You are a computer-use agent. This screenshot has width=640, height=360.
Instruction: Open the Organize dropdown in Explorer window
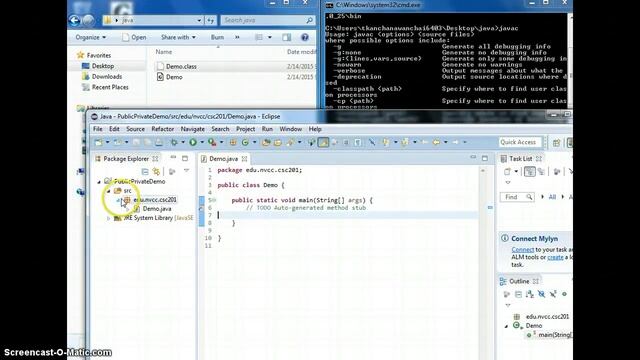[90, 37]
